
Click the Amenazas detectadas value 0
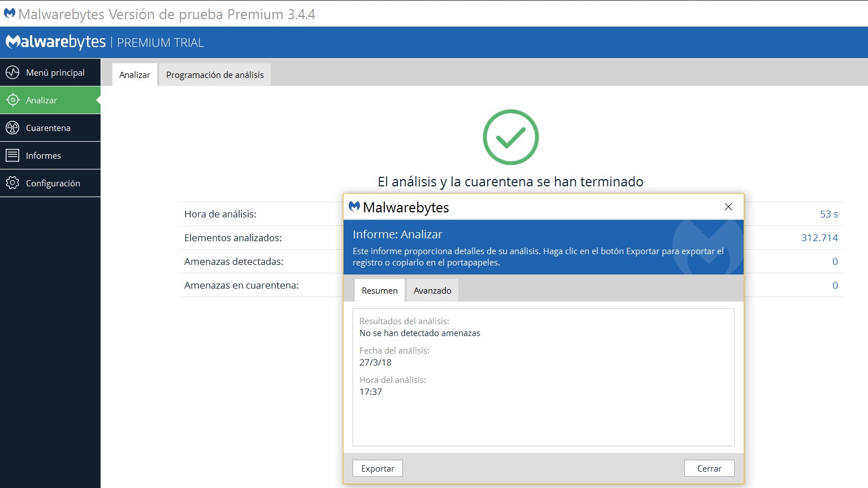pos(835,262)
